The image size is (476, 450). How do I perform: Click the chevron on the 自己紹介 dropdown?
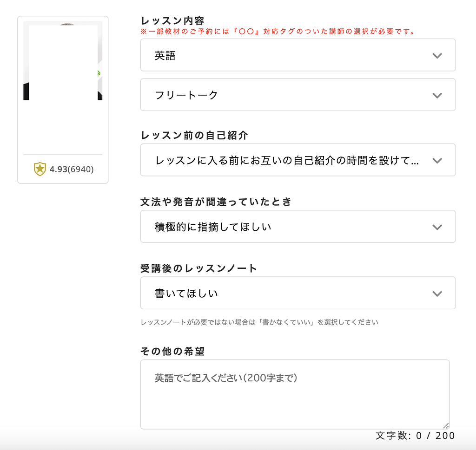436,160
